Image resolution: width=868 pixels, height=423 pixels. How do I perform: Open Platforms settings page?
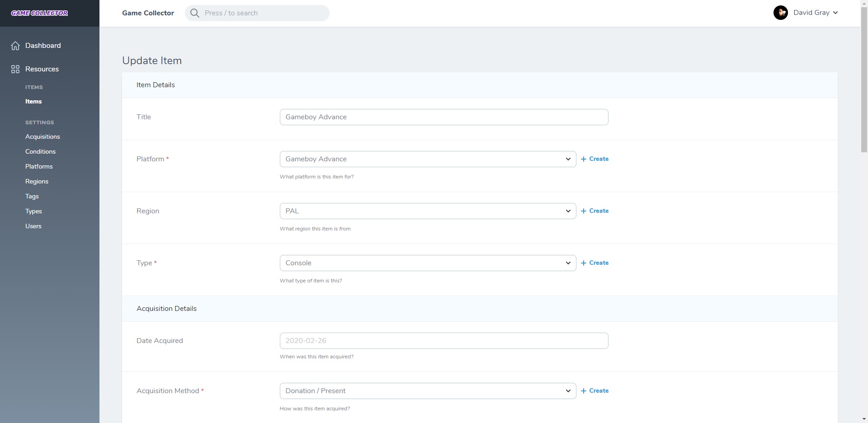pyautogui.click(x=39, y=166)
